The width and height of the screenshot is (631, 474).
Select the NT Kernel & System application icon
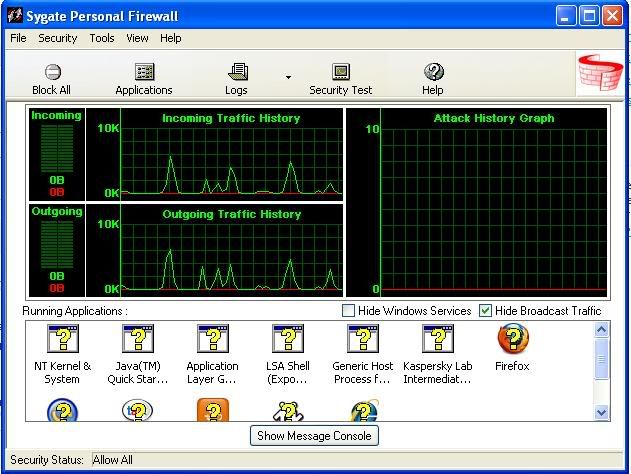click(63, 339)
